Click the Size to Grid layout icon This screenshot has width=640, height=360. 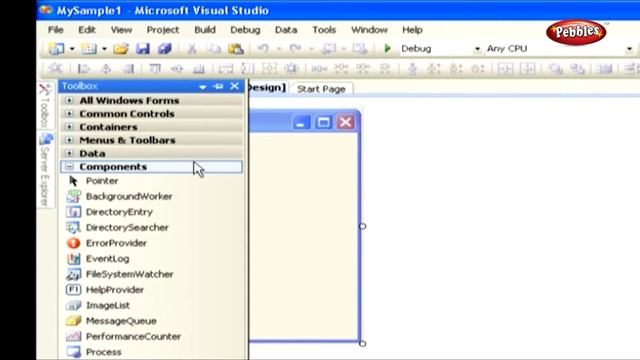291,69
